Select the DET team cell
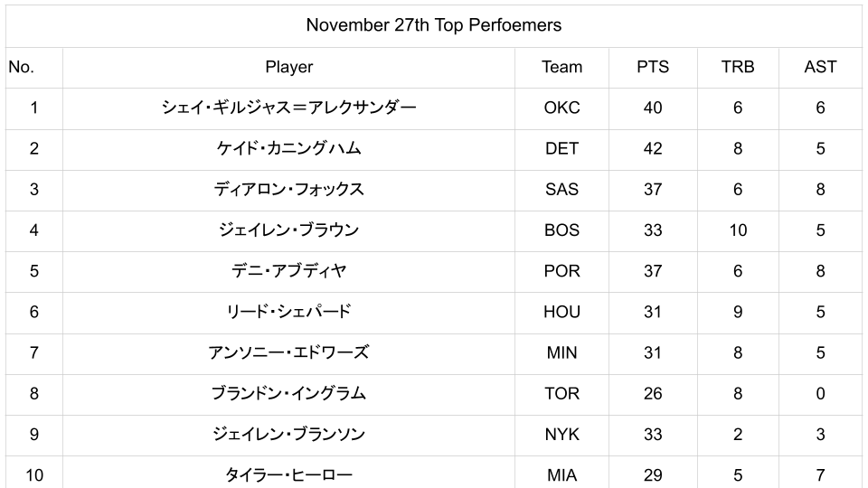The height and width of the screenshot is (488, 868). [x=561, y=148]
